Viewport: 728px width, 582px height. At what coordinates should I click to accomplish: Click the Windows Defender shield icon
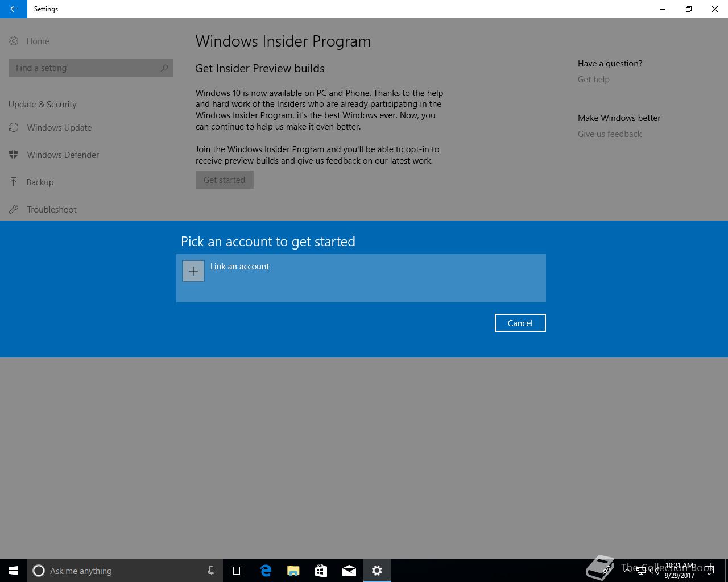pos(14,155)
